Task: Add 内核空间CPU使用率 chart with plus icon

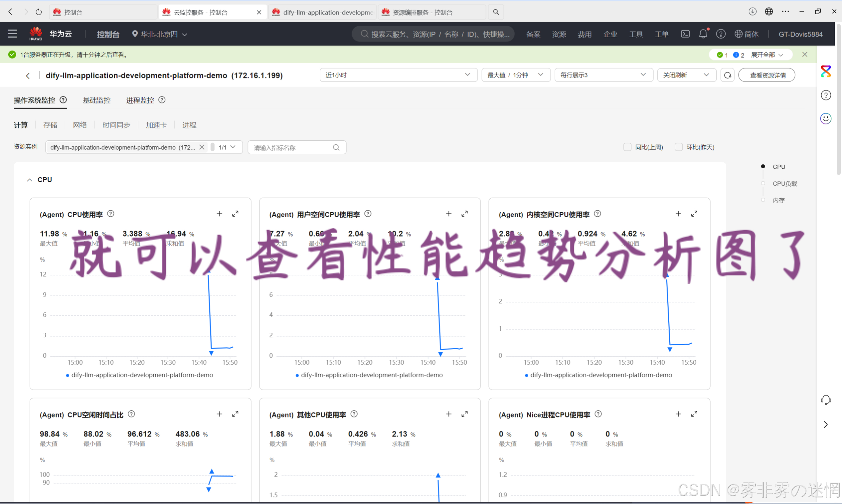Action: [678, 213]
